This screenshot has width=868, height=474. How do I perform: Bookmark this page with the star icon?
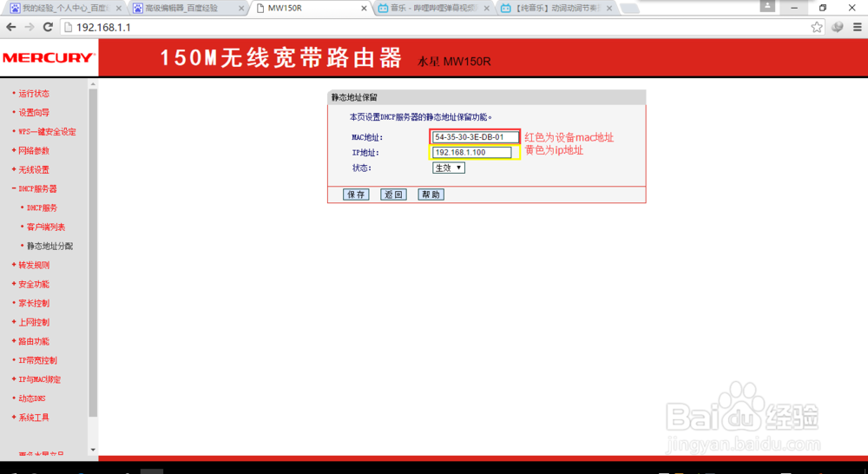(817, 27)
